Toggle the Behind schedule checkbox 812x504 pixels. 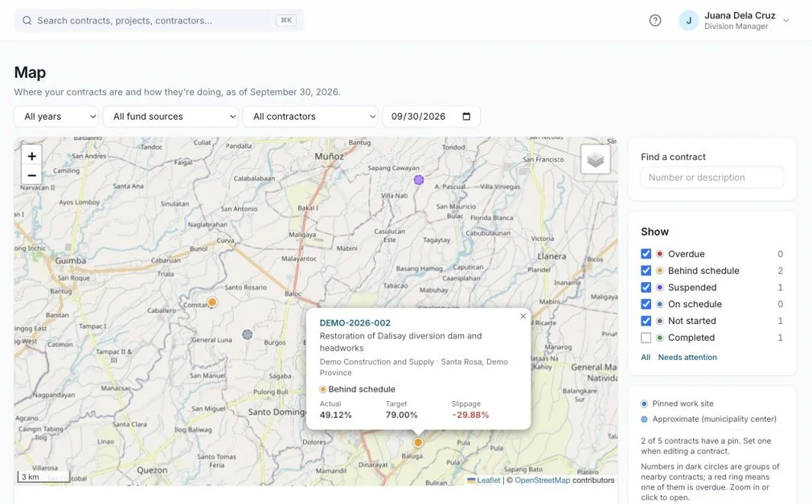(x=646, y=270)
